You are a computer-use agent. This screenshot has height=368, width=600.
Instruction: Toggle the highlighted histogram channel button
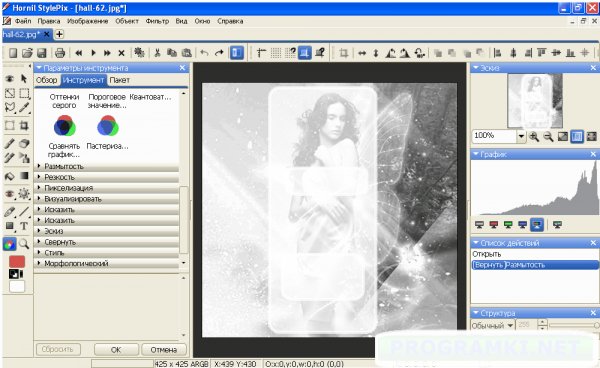click(x=537, y=225)
